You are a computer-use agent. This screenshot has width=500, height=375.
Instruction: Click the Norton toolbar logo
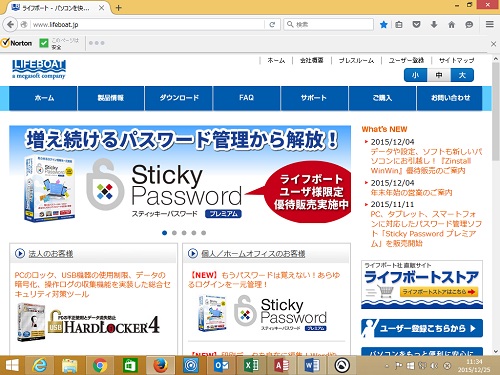17,43
